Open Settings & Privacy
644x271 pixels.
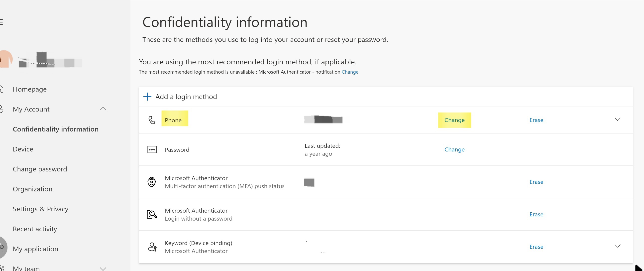click(40, 209)
